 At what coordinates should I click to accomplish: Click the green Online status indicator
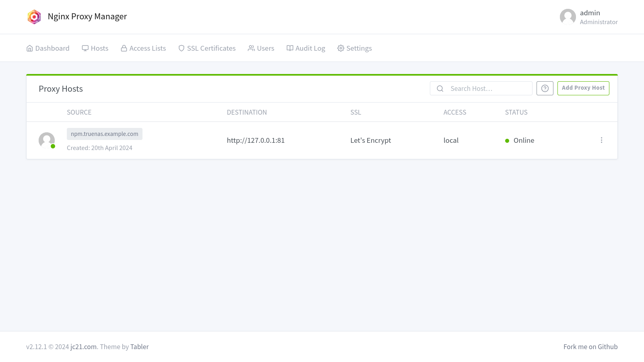[508, 141]
